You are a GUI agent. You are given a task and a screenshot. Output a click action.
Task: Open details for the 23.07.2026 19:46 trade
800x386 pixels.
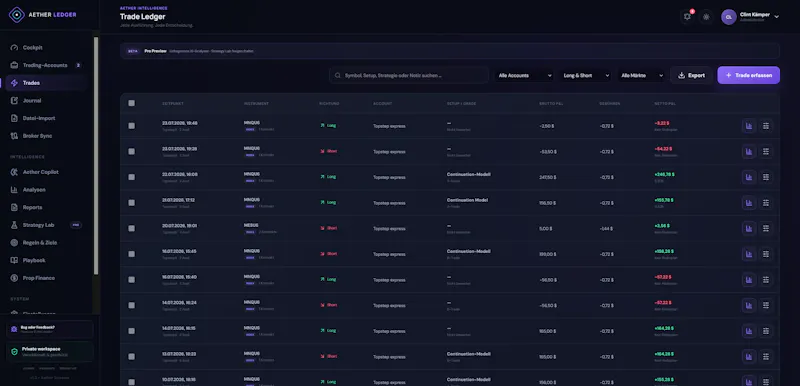click(x=765, y=126)
